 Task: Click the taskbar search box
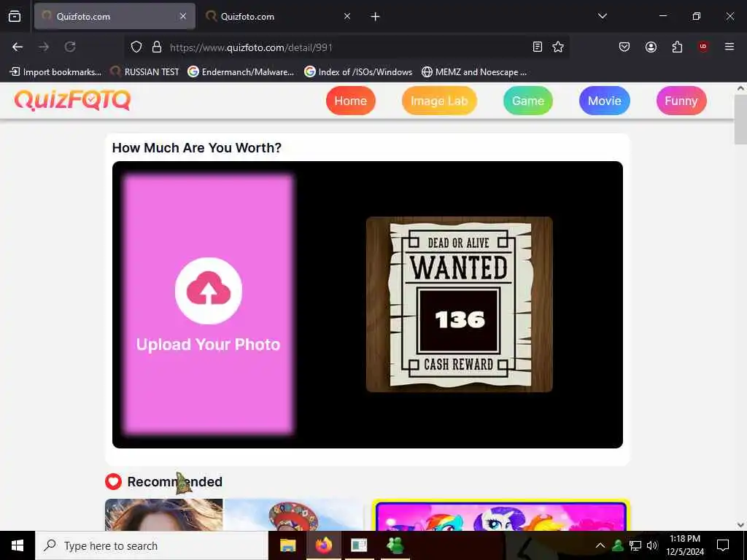point(152,545)
